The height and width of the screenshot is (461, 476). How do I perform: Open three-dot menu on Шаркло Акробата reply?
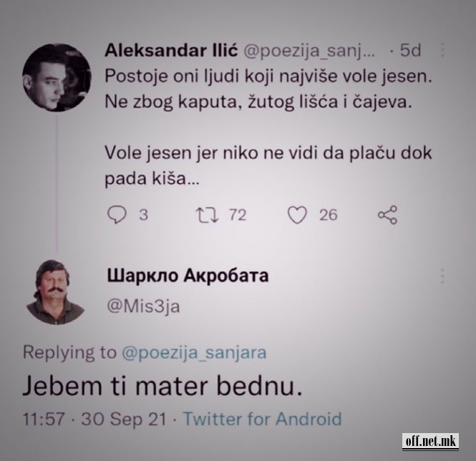point(442,276)
